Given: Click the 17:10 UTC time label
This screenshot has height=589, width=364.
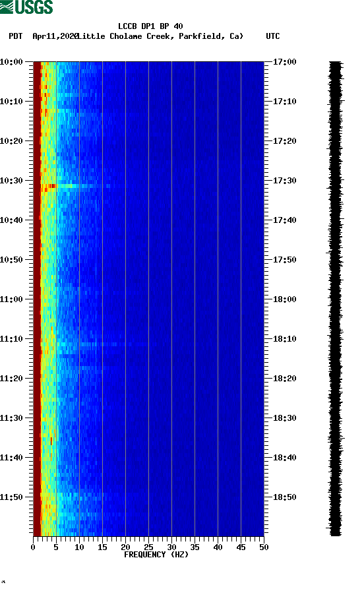Looking at the screenshot, I should click(285, 101).
